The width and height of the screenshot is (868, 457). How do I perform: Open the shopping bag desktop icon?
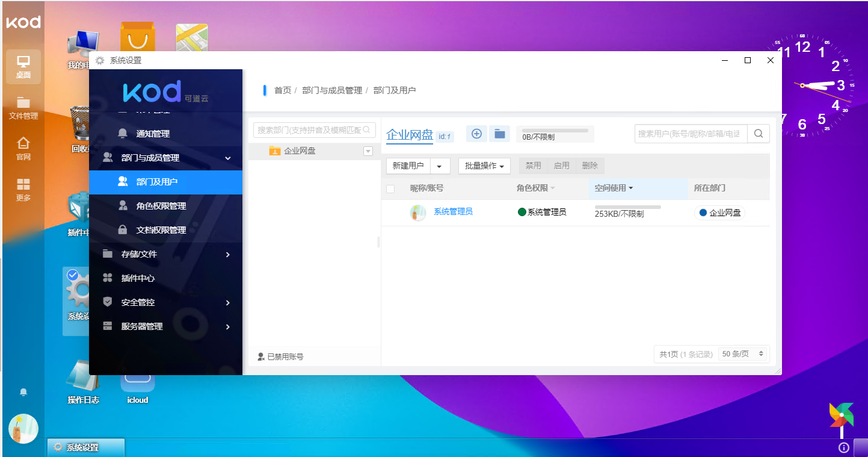138,37
